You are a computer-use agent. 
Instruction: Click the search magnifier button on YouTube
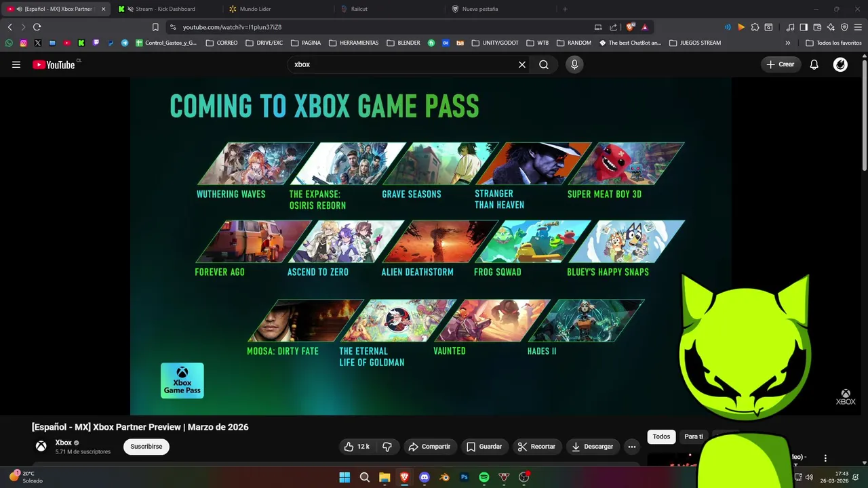pyautogui.click(x=544, y=64)
